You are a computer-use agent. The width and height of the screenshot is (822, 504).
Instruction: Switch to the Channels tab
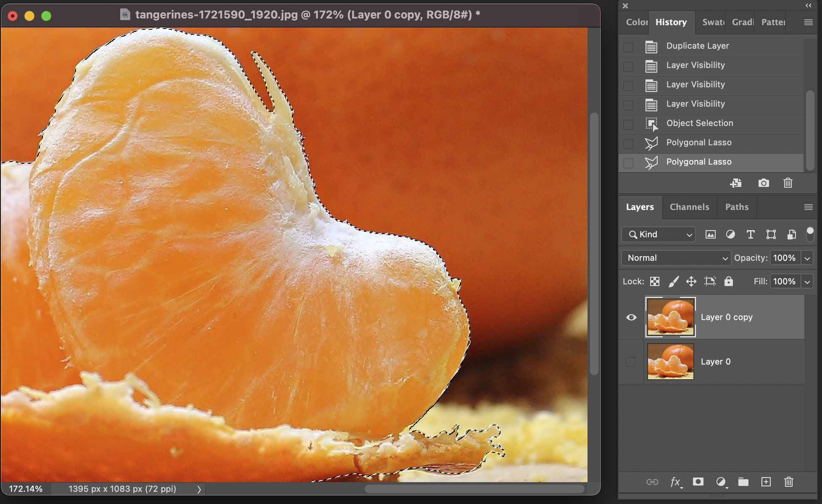pyautogui.click(x=689, y=207)
